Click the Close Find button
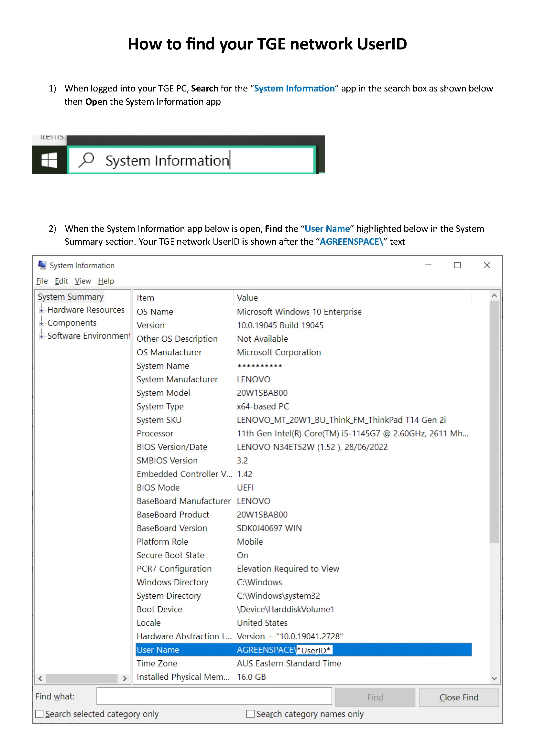The height and width of the screenshot is (756, 535). (459, 697)
